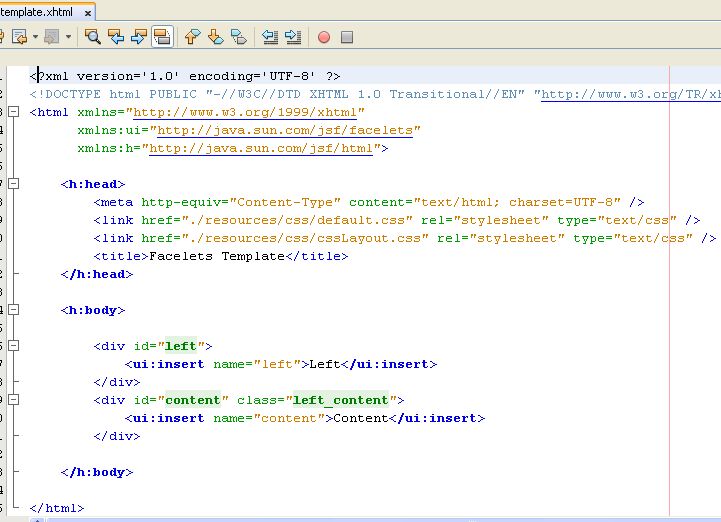Viewport: 721px width, 522px height.
Task: Jump to next search occurrence
Action: pyautogui.click(x=139, y=36)
